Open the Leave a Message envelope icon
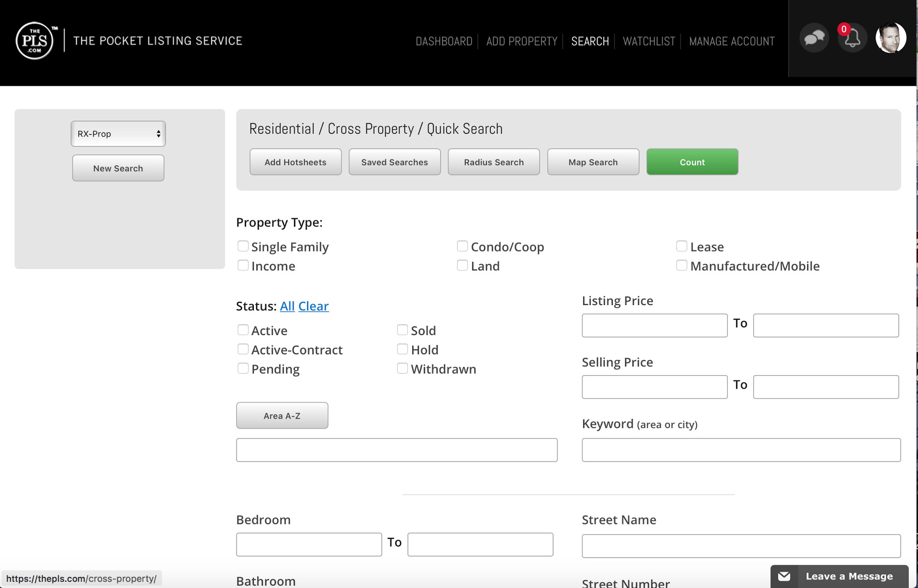The height and width of the screenshot is (588, 918). 783,576
